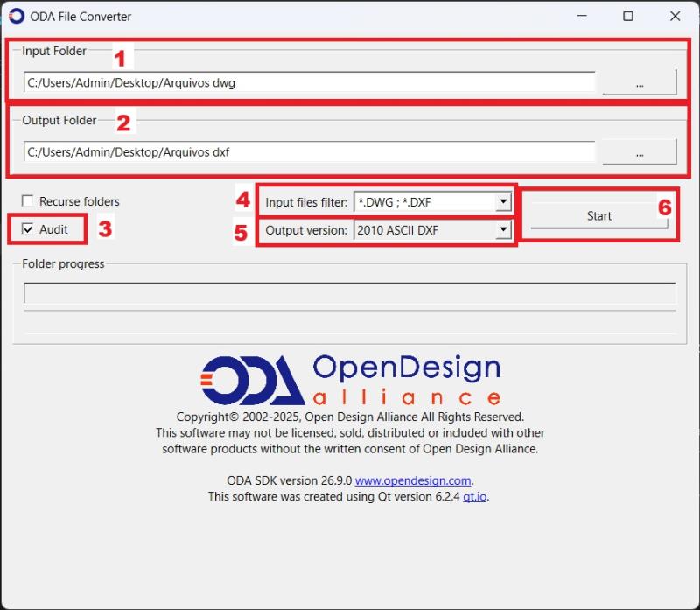Click the Input files filter dropdown arrow

pos(502,202)
